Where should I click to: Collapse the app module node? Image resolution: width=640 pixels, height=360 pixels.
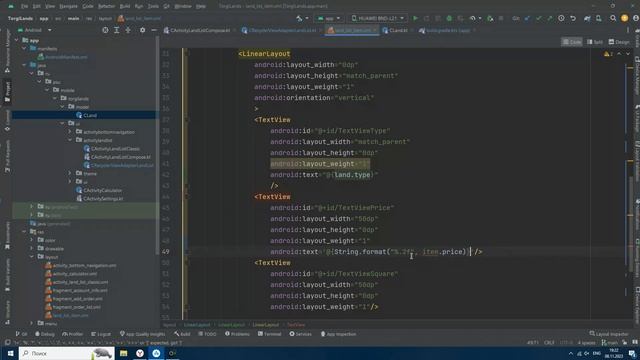click(17, 40)
